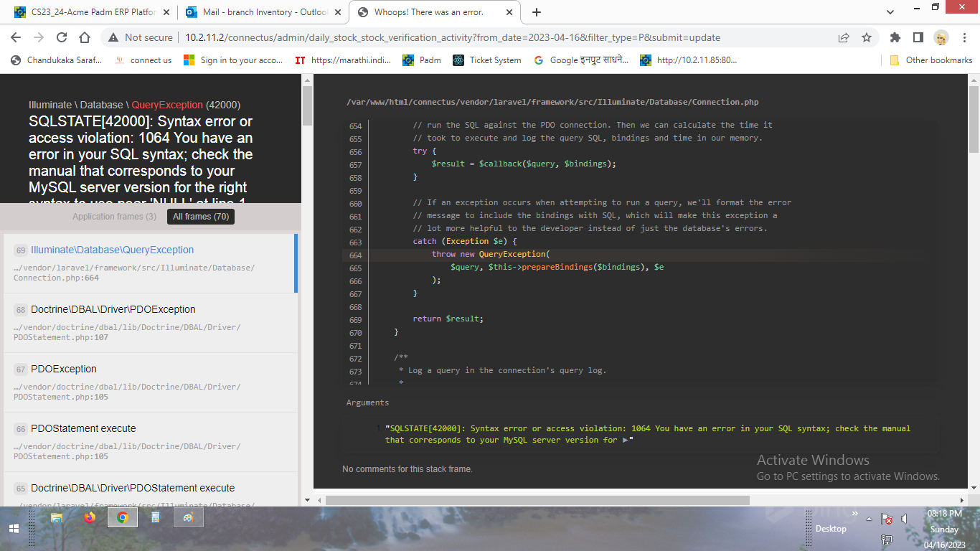Select frame 66 PDOStatement execute
The width and height of the screenshot is (980, 551).
pyautogui.click(x=151, y=442)
